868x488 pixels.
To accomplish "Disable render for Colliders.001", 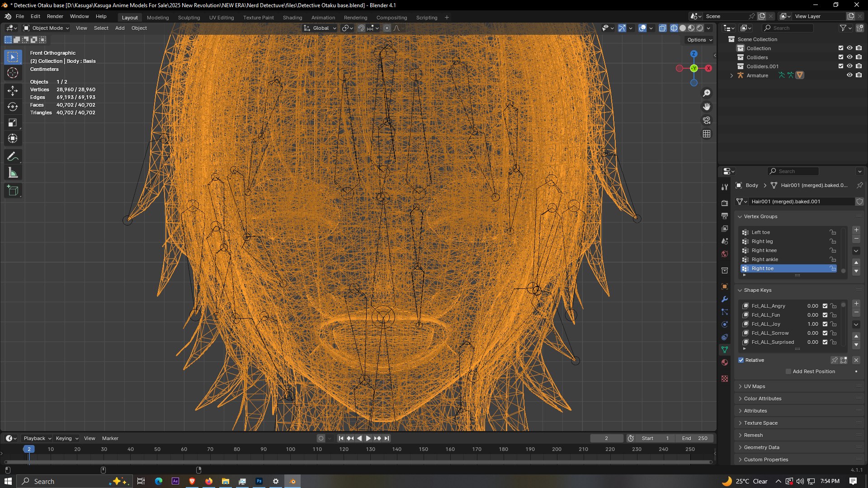I will click(x=859, y=66).
